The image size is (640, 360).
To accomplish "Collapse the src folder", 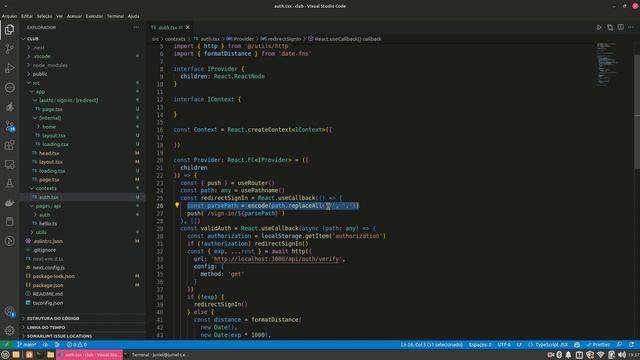I will pyautogui.click(x=36, y=83).
